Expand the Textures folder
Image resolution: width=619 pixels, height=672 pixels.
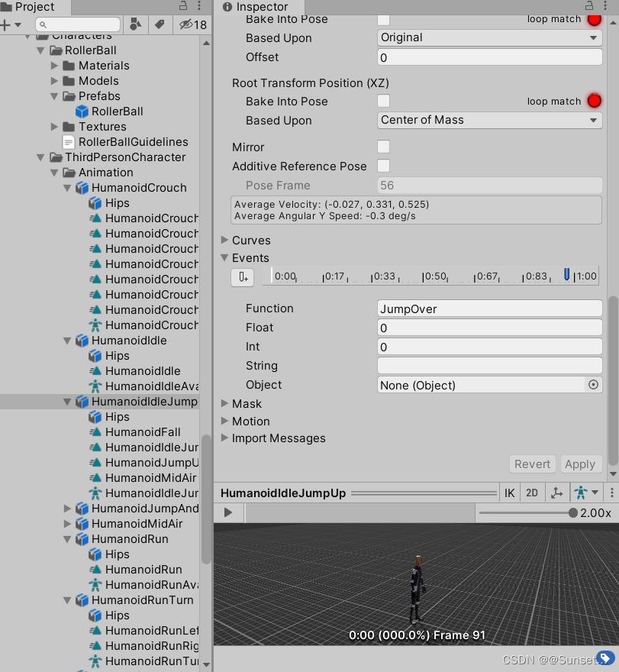(x=54, y=127)
